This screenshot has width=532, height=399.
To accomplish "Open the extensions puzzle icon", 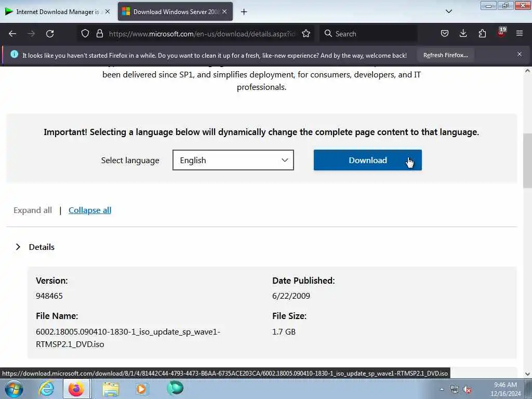I will [x=482, y=34].
